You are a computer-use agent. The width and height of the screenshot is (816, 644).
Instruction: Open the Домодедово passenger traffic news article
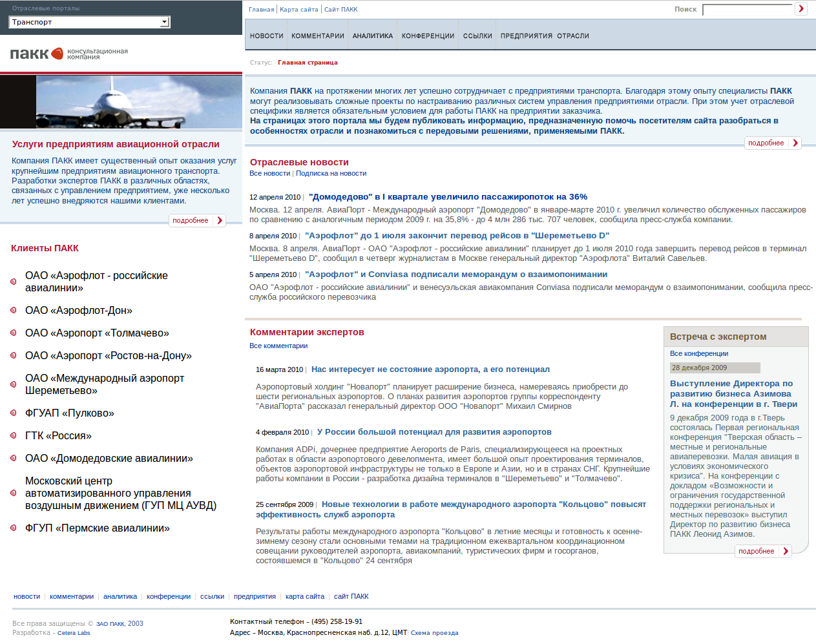[447, 197]
